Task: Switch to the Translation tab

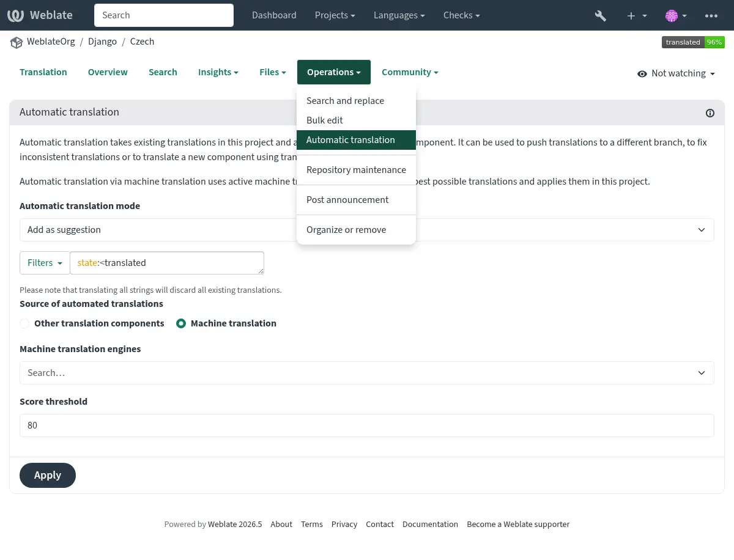Action: click(43, 72)
